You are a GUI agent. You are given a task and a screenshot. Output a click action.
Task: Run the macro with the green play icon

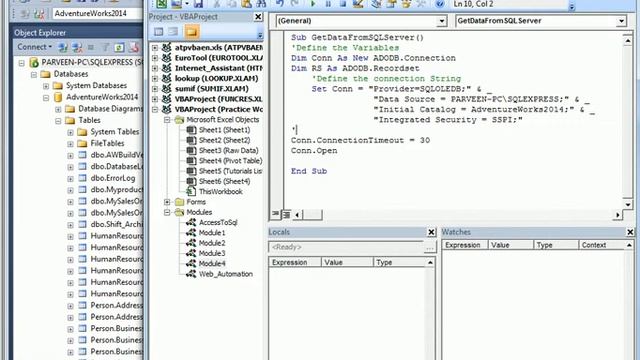click(313, 4)
